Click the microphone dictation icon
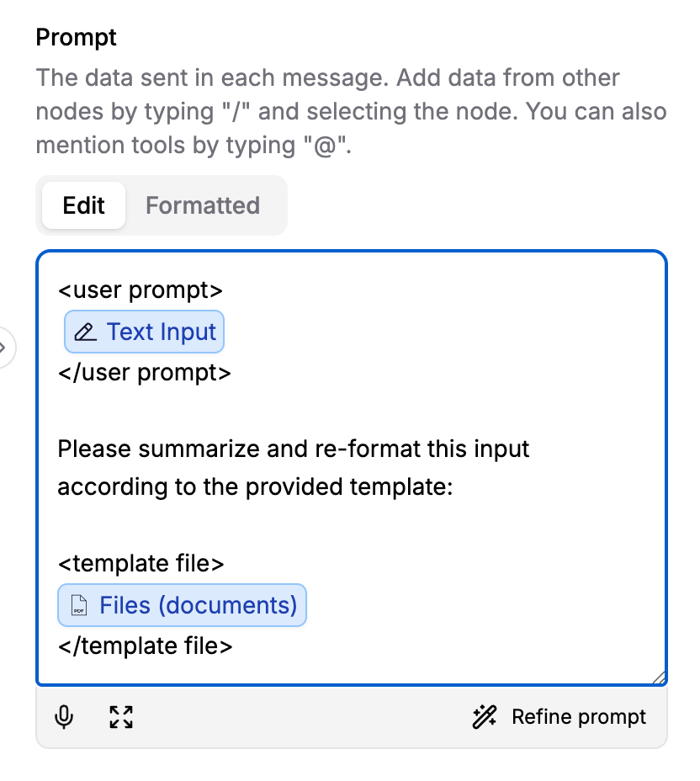Screen dimensions: 700x781 click(63, 717)
